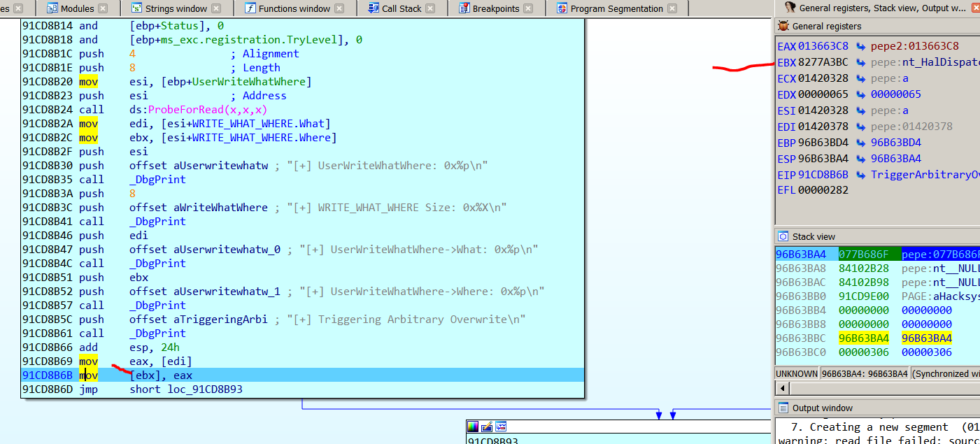The width and height of the screenshot is (980, 444).
Task: Switch to the Modules tab
Action: (x=77, y=8)
